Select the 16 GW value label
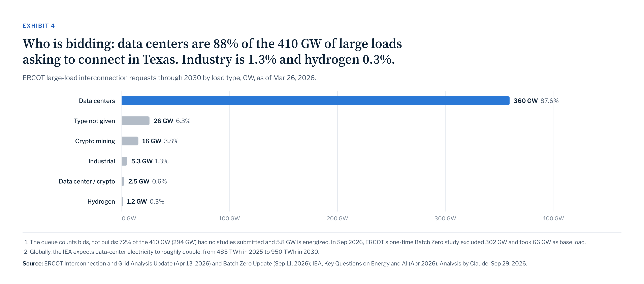This screenshot has width=644, height=284. click(x=152, y=141)
